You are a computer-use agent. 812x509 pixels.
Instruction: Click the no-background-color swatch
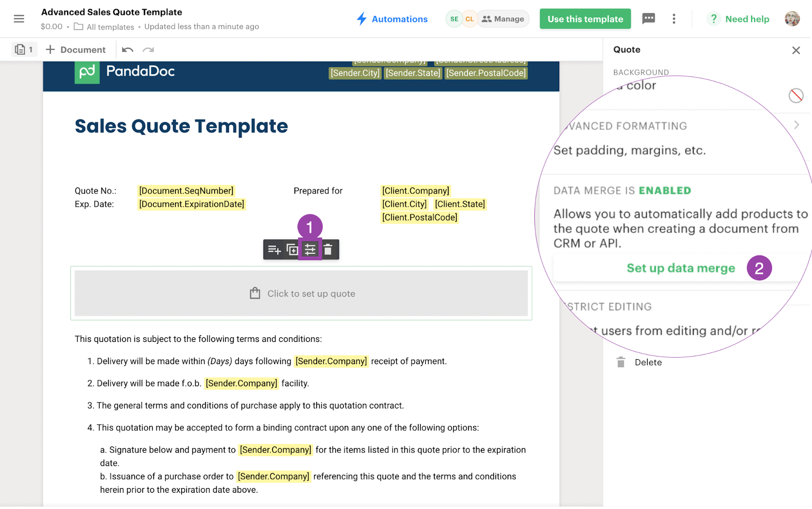point(796,96)
